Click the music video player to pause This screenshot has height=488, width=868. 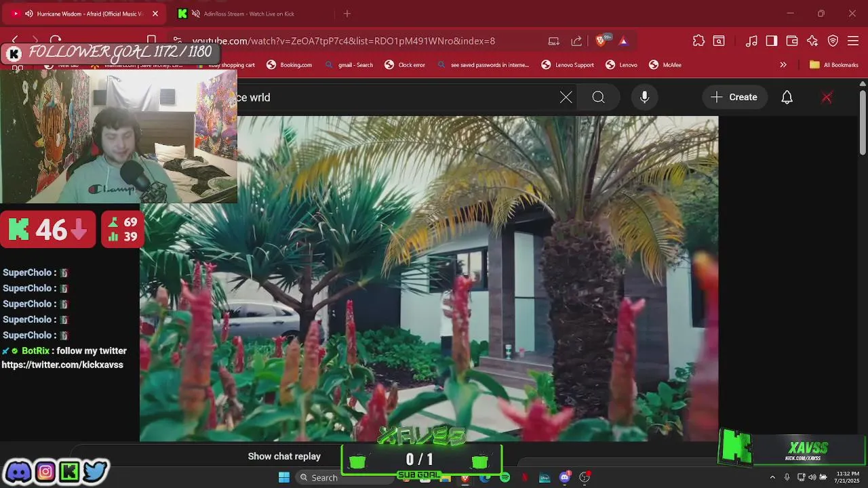(x=429, y=278)
